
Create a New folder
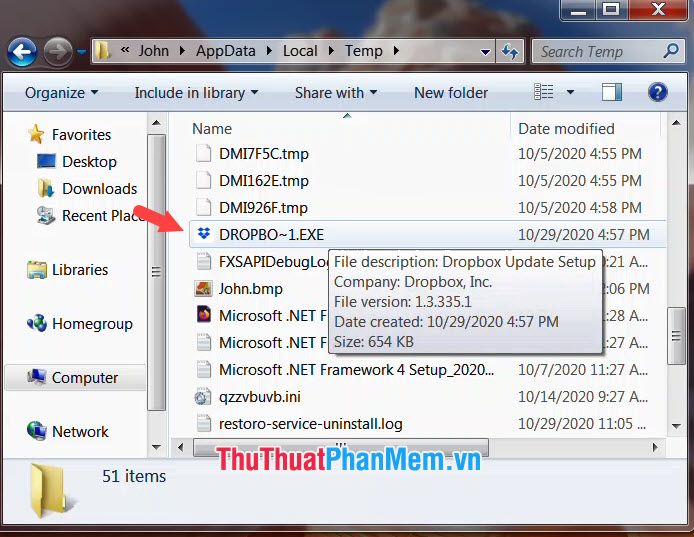451,93
